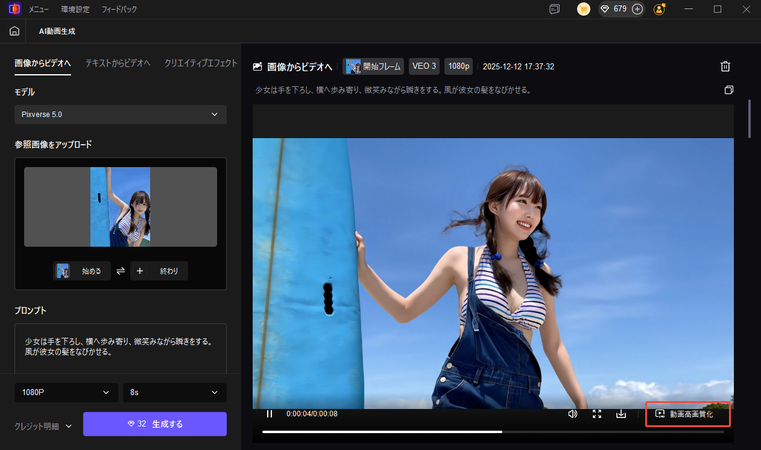The width and height of the screenshot is (761, 450).
Task: Pause the video playback
Action: [x=269, y=414]
